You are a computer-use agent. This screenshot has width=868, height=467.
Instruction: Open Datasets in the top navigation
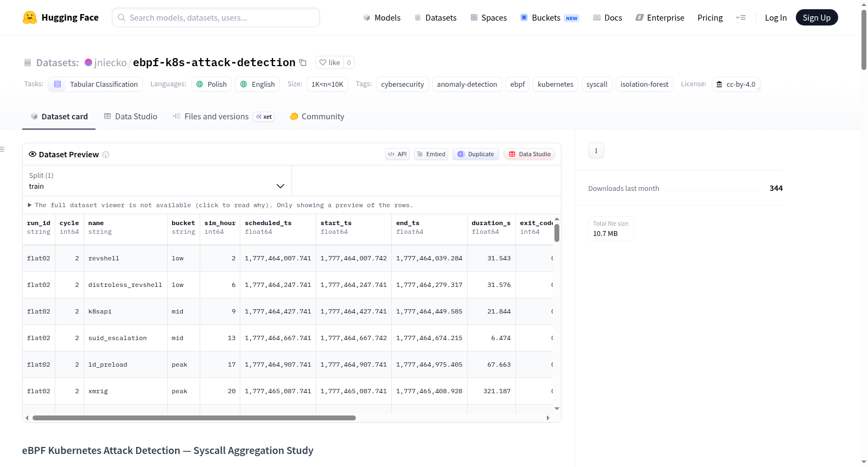point(436,17)
